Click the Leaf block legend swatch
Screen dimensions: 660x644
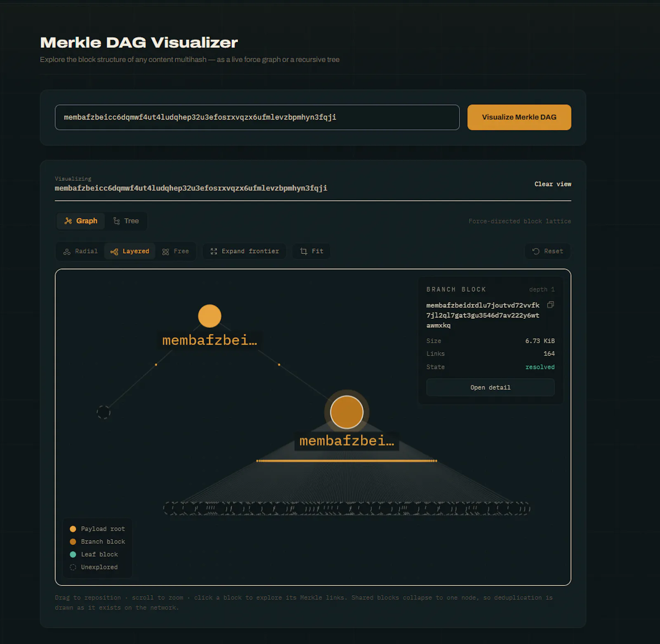pyautogui.click(x=73, y=555)
